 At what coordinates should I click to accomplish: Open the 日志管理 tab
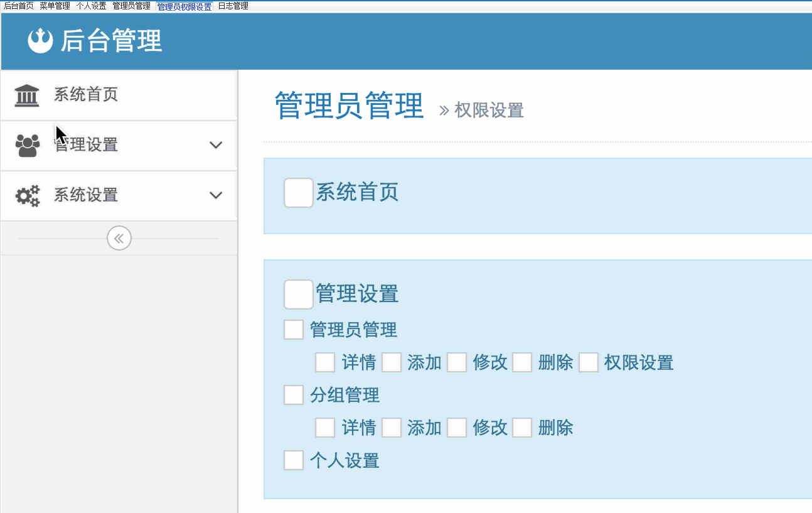pyautogui.click(x=233, y=6)
